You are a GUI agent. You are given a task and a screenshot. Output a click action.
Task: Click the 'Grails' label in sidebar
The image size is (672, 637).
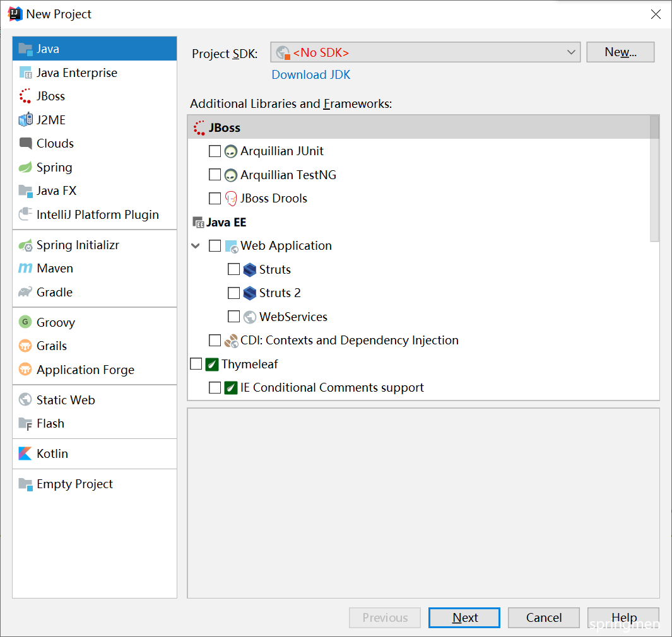(x=52, y=346)
